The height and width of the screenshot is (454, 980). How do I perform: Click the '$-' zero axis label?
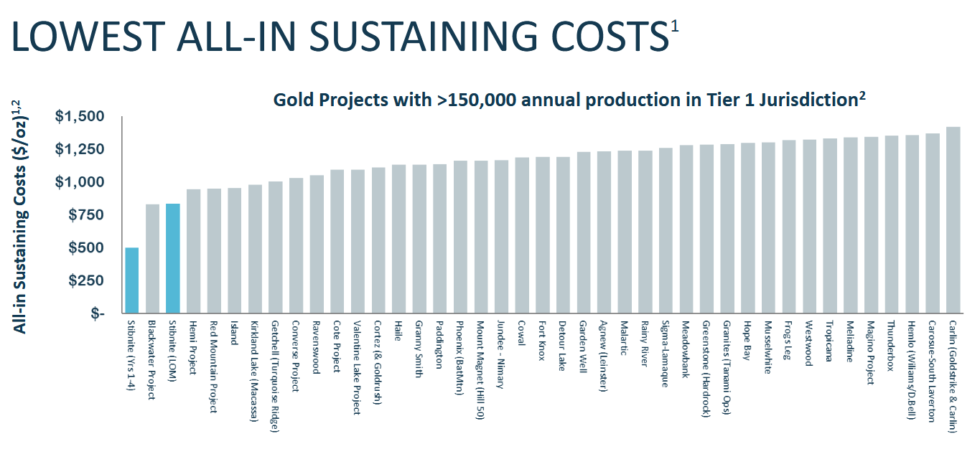tap(96, 314)
